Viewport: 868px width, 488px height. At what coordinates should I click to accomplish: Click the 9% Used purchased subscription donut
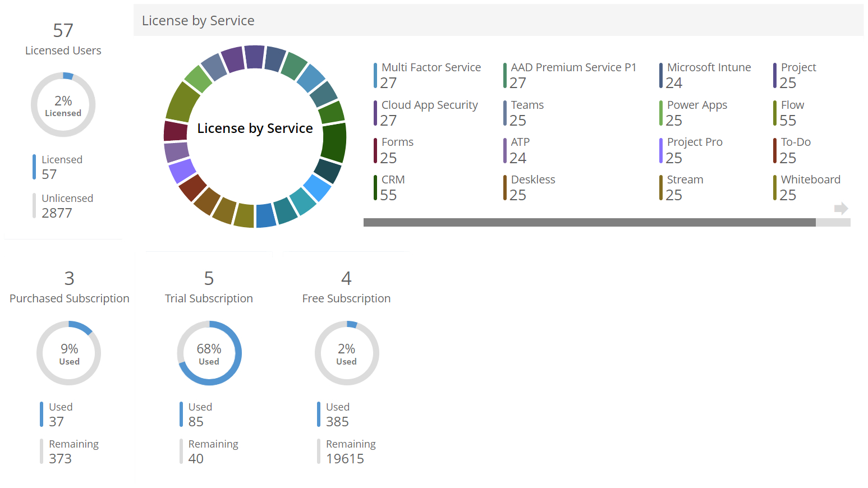tap(69, 353)
